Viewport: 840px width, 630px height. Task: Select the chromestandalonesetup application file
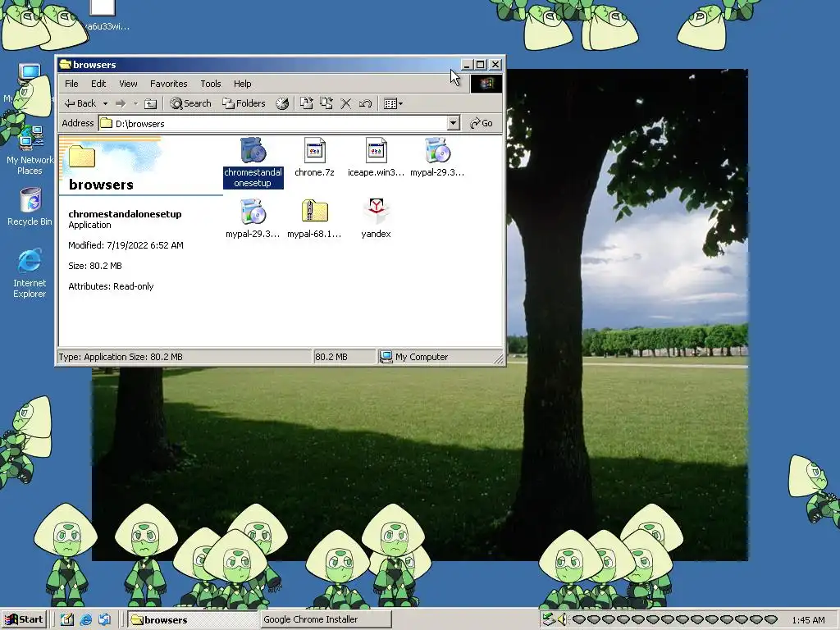pyautogui.click(x=253, y=162)
